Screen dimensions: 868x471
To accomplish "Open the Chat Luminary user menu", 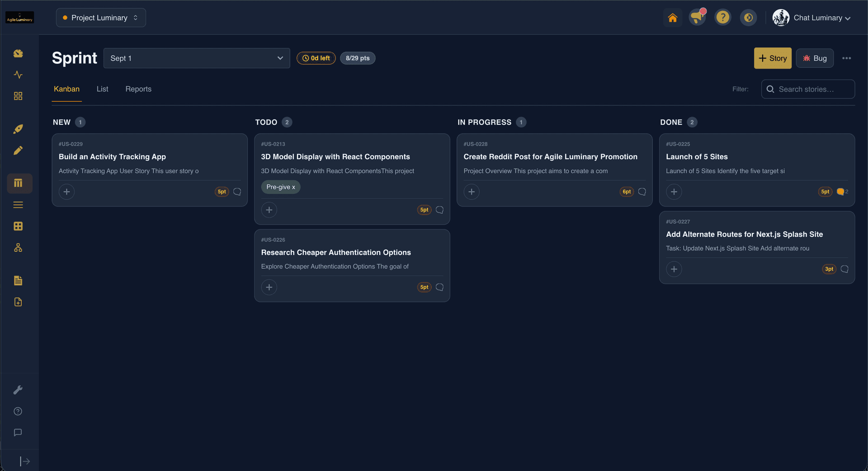I will pyautogui.click(x=811, y=18).
